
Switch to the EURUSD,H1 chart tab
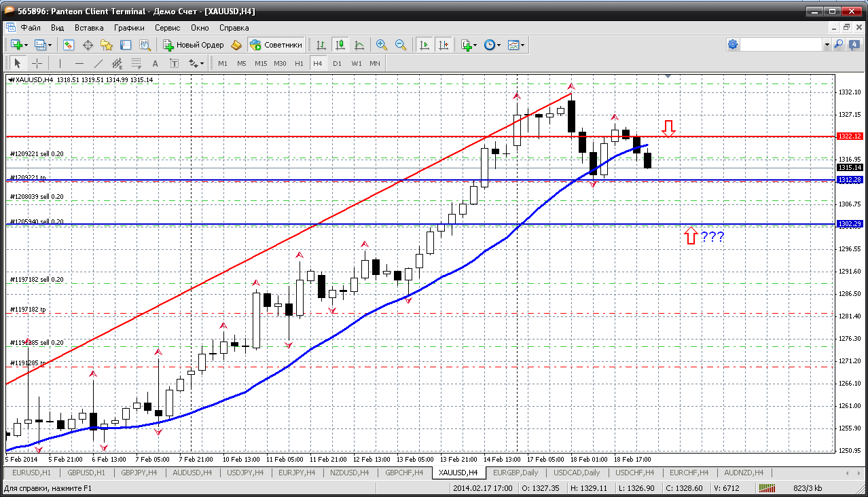[32, 473]
